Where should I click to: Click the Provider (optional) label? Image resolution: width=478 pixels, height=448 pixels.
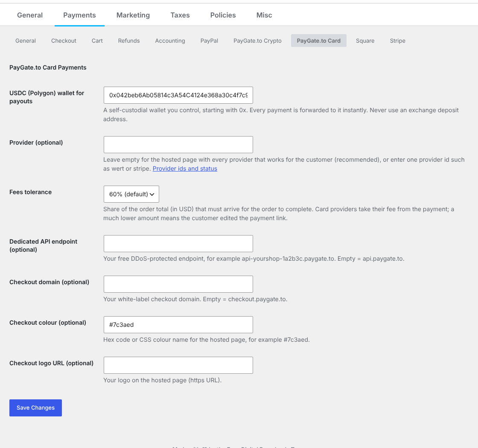(x=36, y=143)
